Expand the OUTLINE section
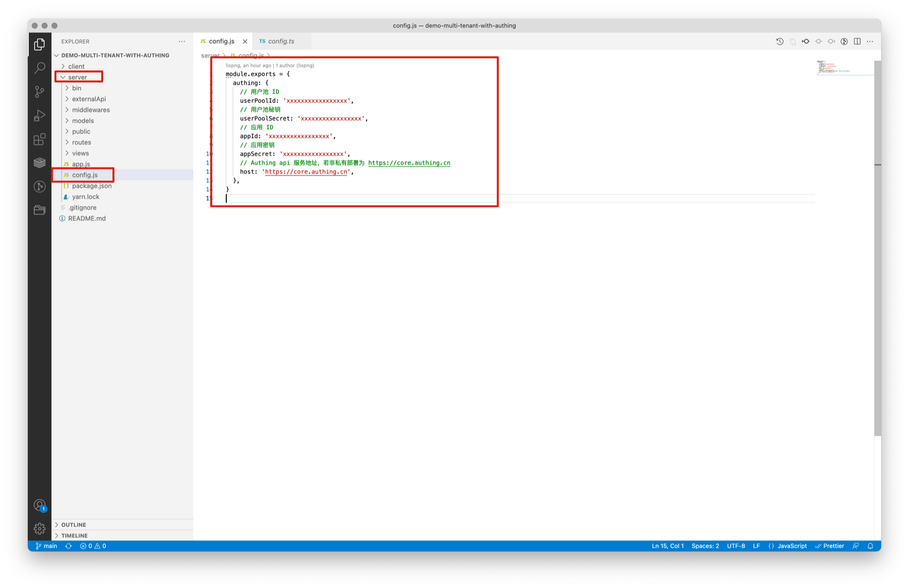The width and height of the screenshot is (909, 588). coord(73,525)
